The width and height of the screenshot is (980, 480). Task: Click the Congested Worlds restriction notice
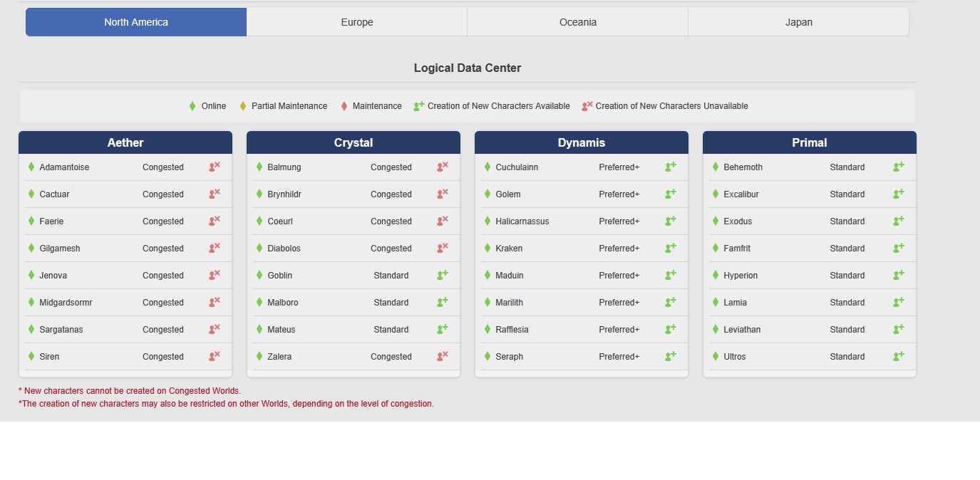click(x=130, y=391)
